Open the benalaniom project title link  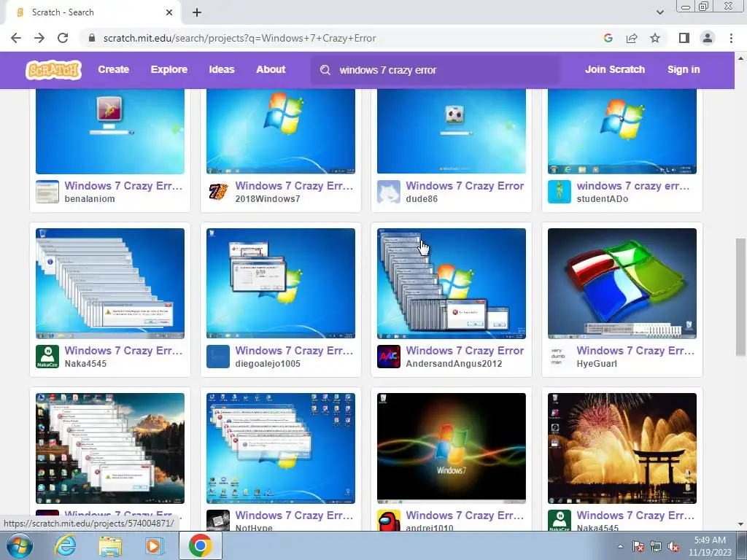click(x=123, y=186)
